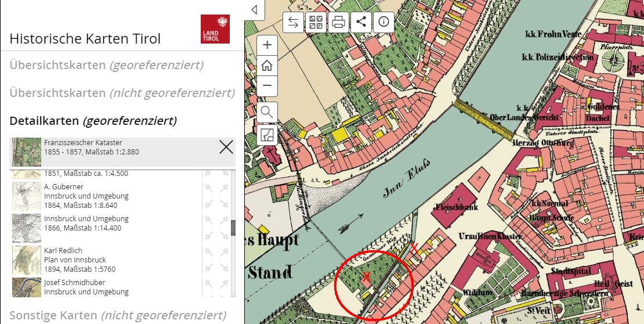644x324 pixels.
Task: Click the Josef Schmidhuber map thumbnail
Action: coord(27,287)
